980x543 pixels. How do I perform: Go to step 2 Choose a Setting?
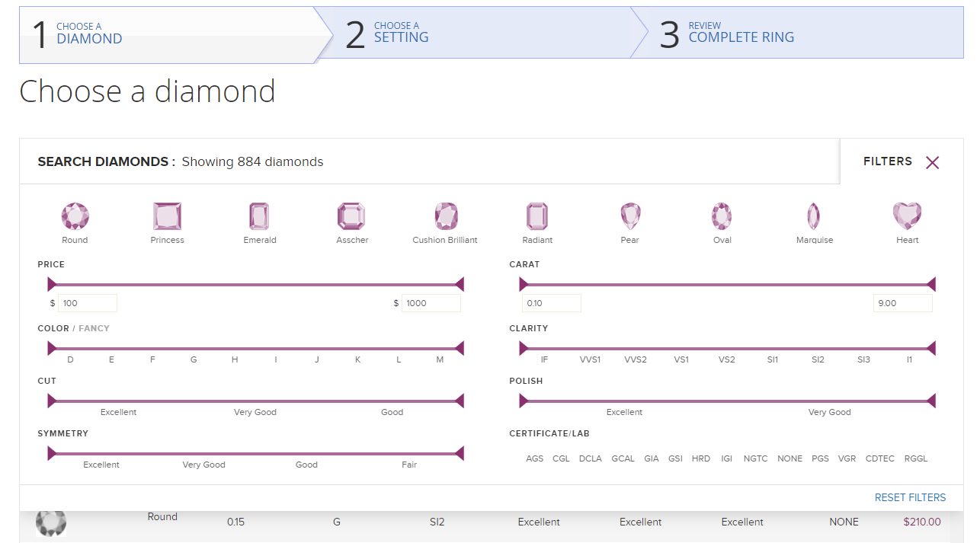(x=401, y=33)
